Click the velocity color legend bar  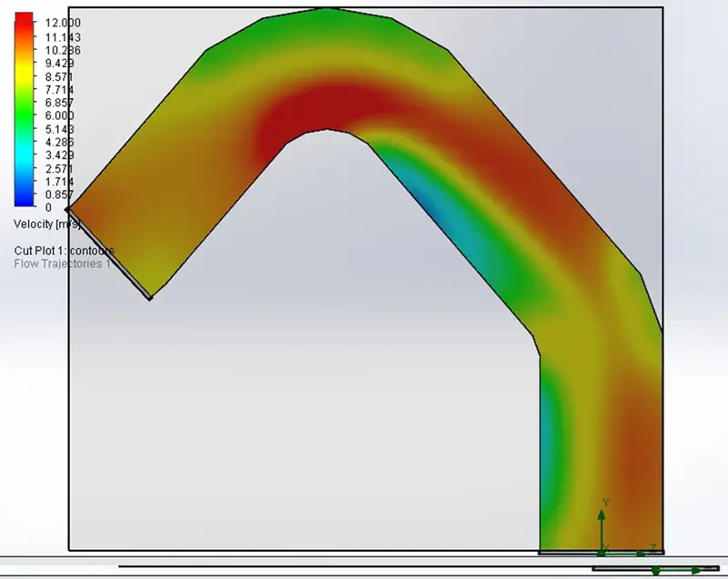[24, 109]
